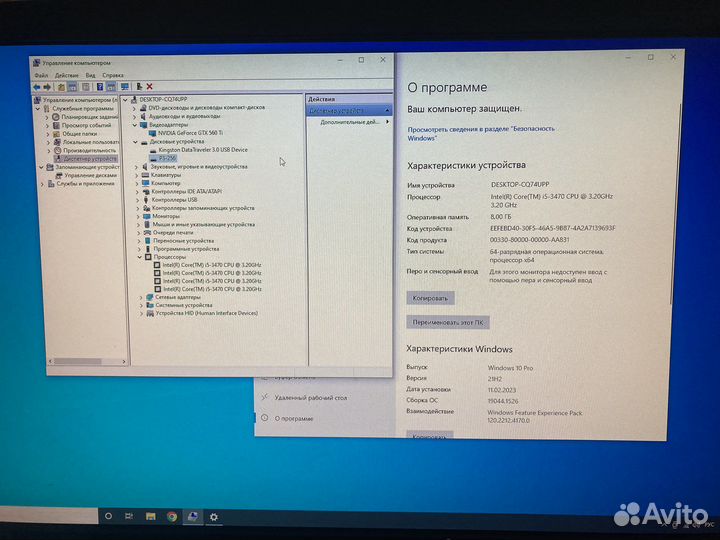
Task: Click the Управление дисками icon in left tree
Action: click(x=59, y=175)
